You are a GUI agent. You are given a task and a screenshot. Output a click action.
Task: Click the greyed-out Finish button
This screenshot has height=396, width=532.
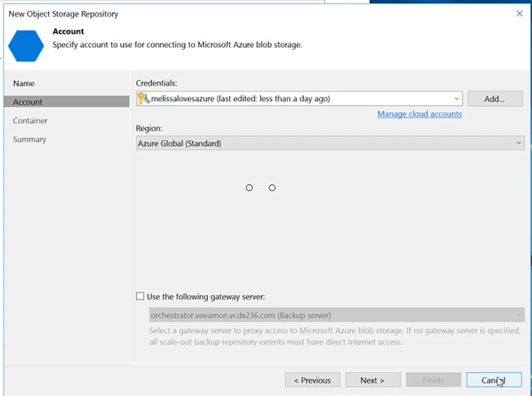pos(433,380)
